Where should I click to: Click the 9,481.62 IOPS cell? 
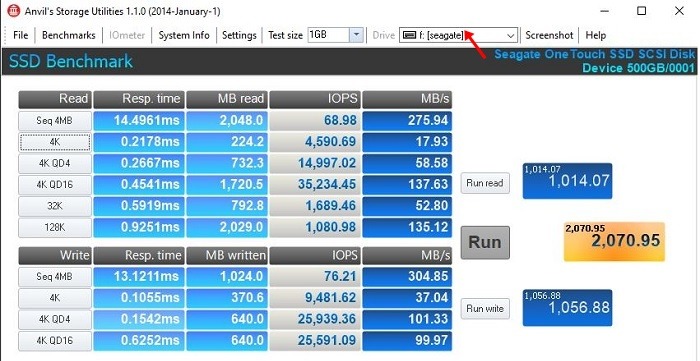pos(315,298)
